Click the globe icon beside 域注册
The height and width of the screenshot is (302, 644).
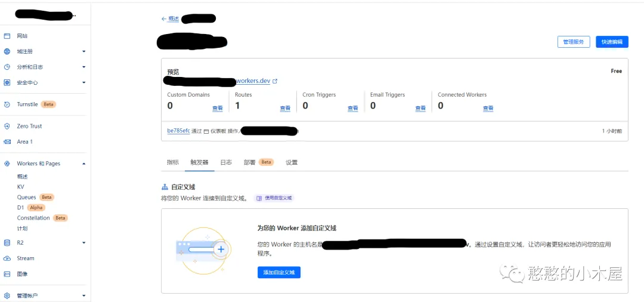point(7,52)
